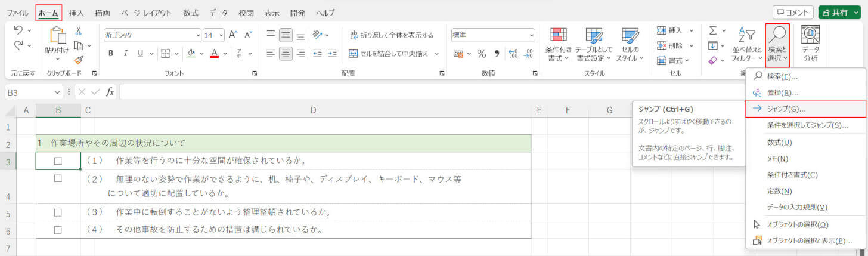Apply percent style number format

coord(481,54)
